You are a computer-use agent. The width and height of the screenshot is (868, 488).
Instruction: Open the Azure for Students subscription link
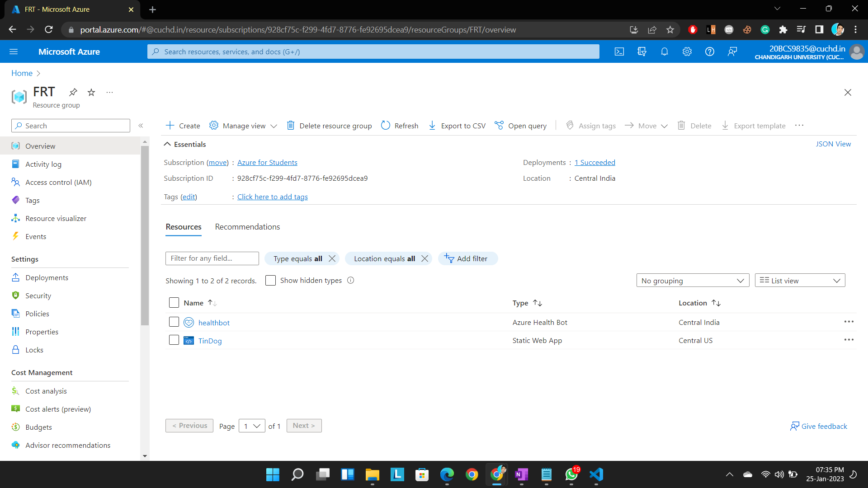click(x=267, y=162)
